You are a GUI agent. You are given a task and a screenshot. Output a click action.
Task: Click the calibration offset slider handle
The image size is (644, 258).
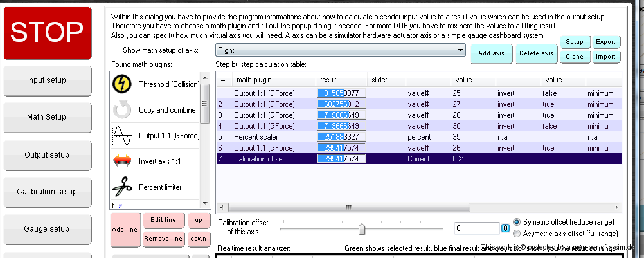click(x=362, y=229)
